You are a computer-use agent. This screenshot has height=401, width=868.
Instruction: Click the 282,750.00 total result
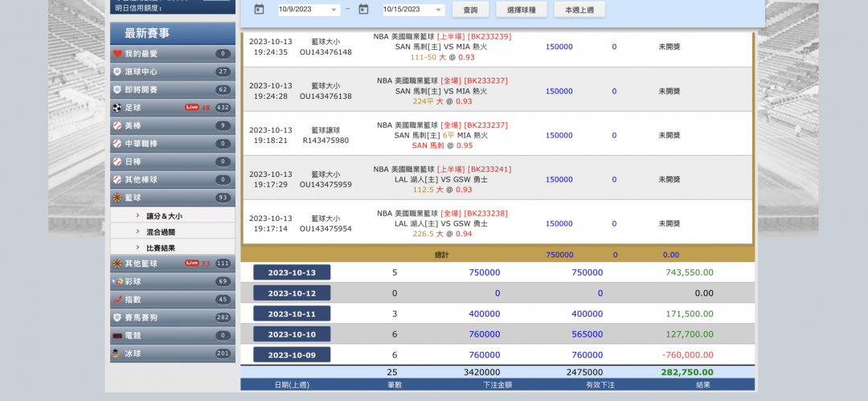pyautogui.click(x=687, y=372)
